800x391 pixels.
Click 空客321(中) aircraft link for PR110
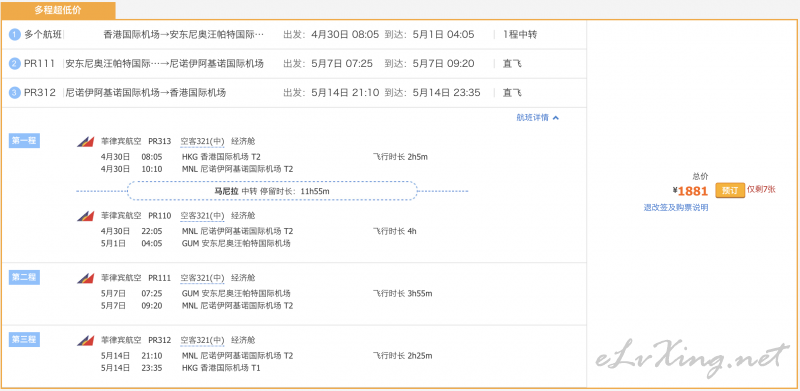coord(202,216)
